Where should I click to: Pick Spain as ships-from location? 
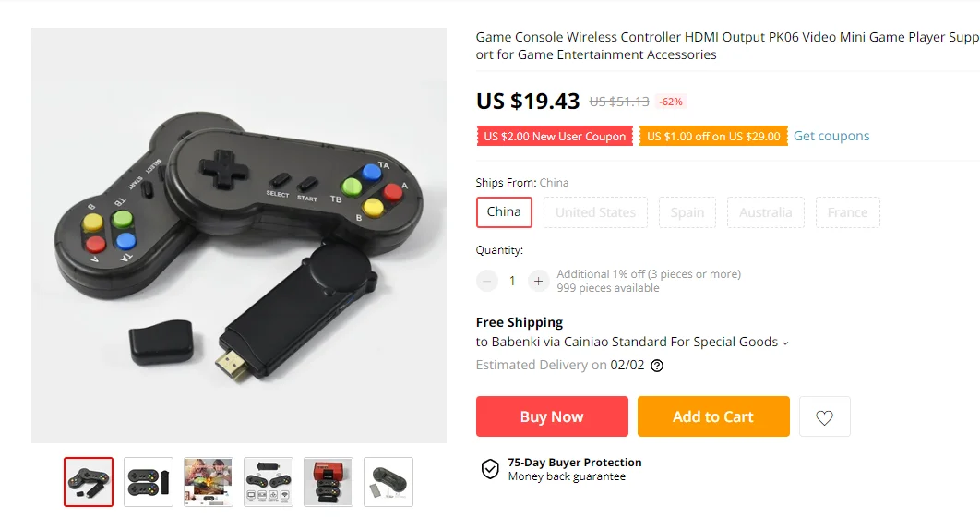coord(687,212)
